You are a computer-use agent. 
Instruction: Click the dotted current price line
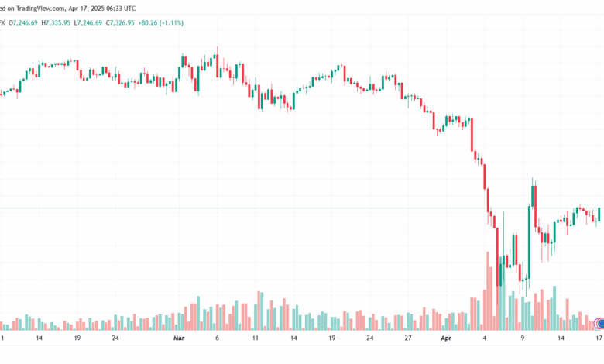pyautogui.click(x=302, y=208)
